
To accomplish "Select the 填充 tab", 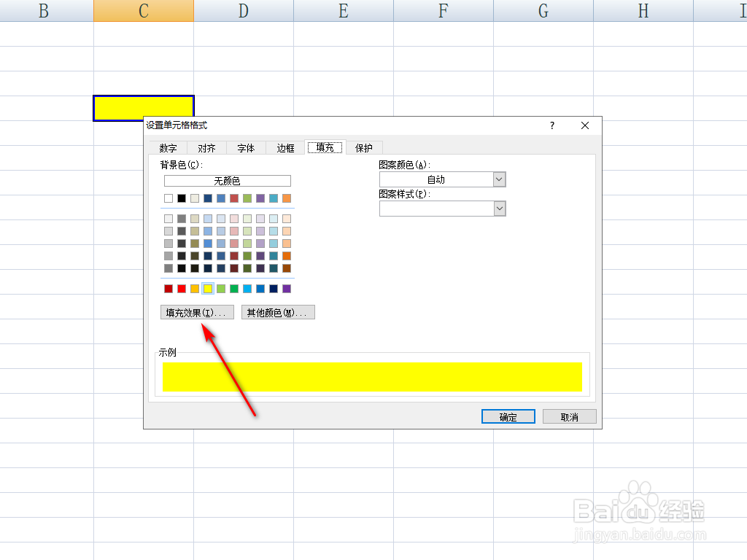I will [325, 147].
